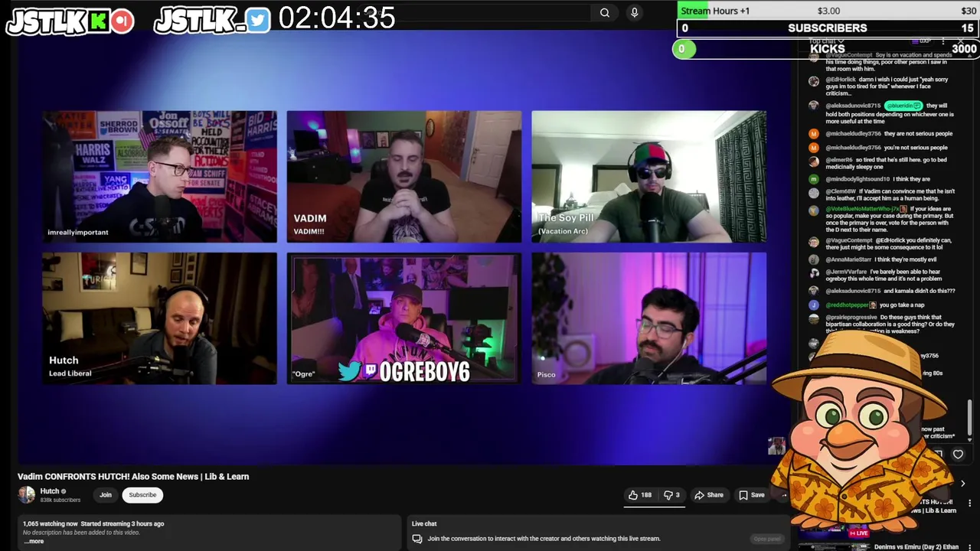Click the Twitter bird icon beside OGREBOY6
Image resolution: width=980 pixels, height=551 pixels.
(349, 372)
